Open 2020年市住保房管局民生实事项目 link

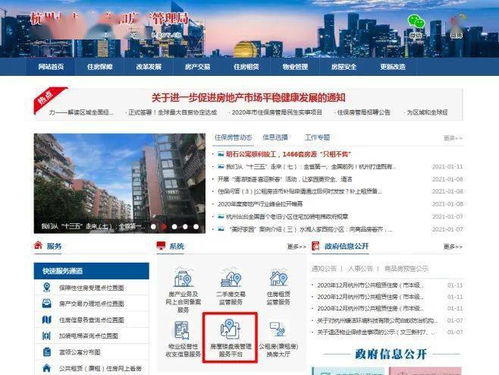point(276,112)
